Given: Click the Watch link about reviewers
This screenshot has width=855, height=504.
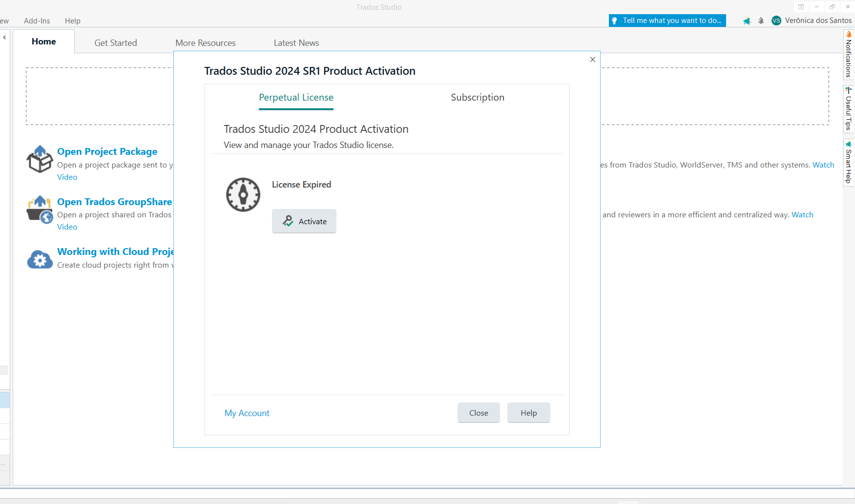Looking at the screenshot, I should (x=802, y=214).
